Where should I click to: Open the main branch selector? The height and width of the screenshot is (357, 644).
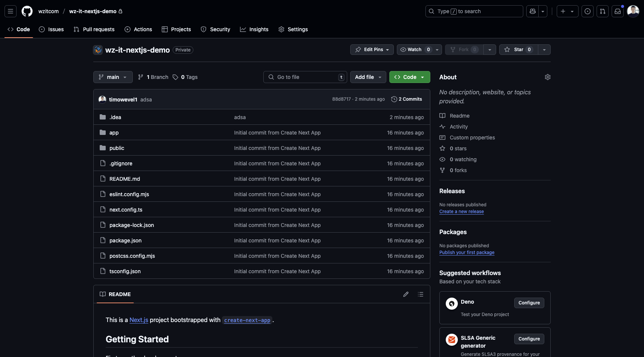113,77
